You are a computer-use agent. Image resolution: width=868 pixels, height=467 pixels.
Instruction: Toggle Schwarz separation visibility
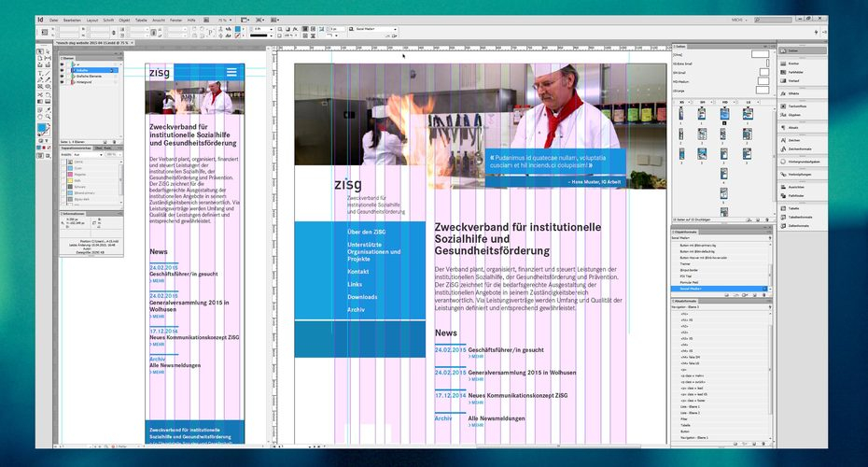click(63, 187)
